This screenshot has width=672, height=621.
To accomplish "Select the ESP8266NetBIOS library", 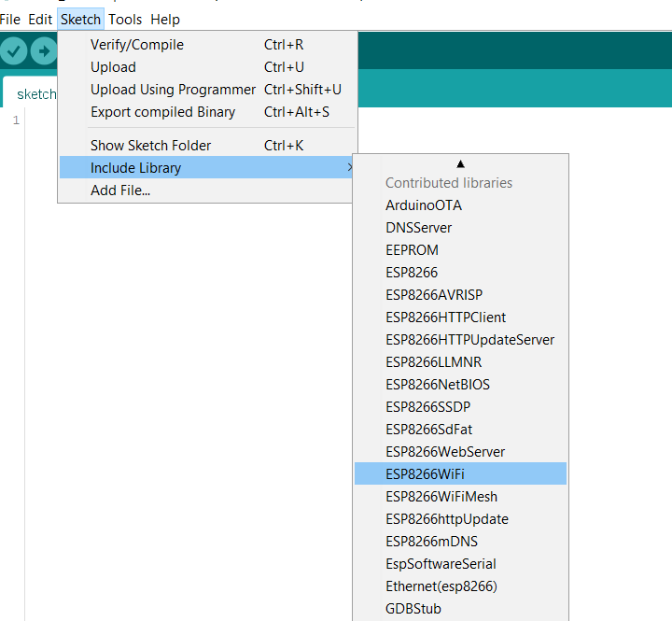I will coord(461,384).
